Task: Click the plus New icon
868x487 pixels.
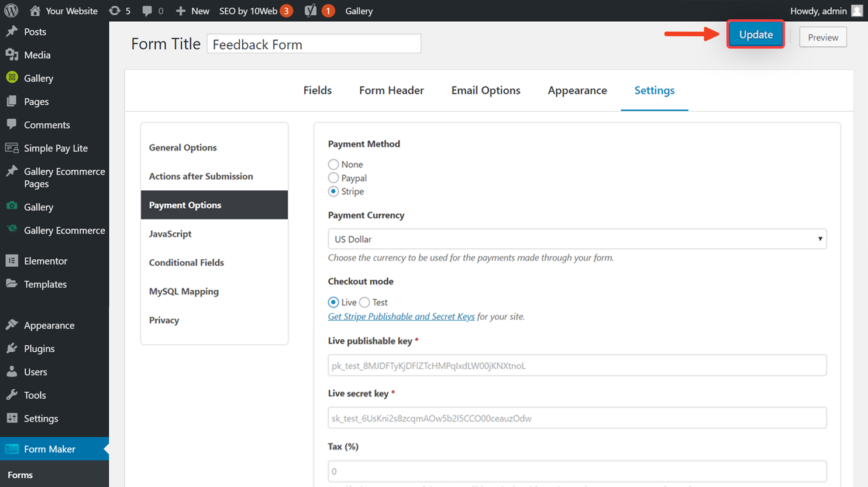Action: (x=181, y=11)
